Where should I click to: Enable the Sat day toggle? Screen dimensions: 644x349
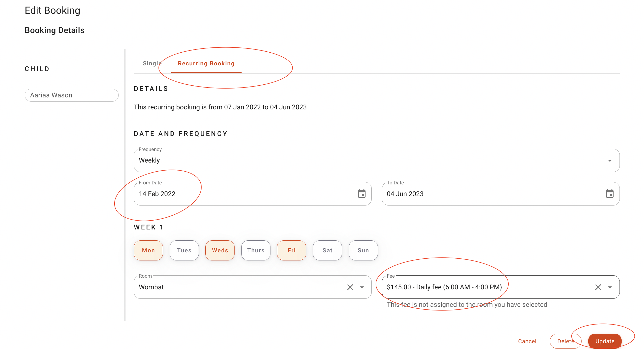click(327, 250)
